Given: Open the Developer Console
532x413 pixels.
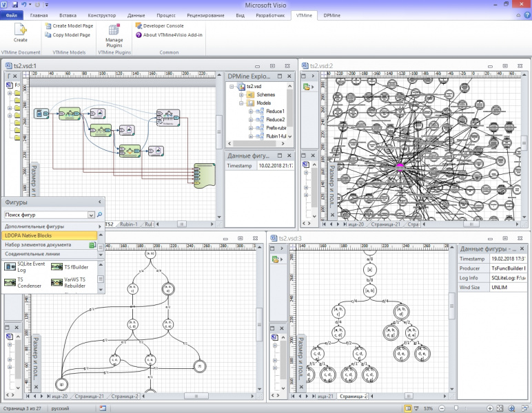Looking at the screenshot, I should [x=159, y=25].
